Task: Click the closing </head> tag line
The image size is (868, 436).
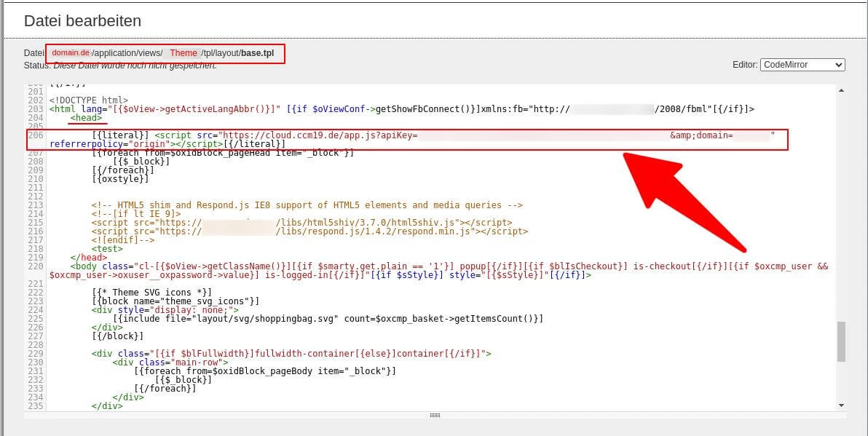Action: pos(89,258)
